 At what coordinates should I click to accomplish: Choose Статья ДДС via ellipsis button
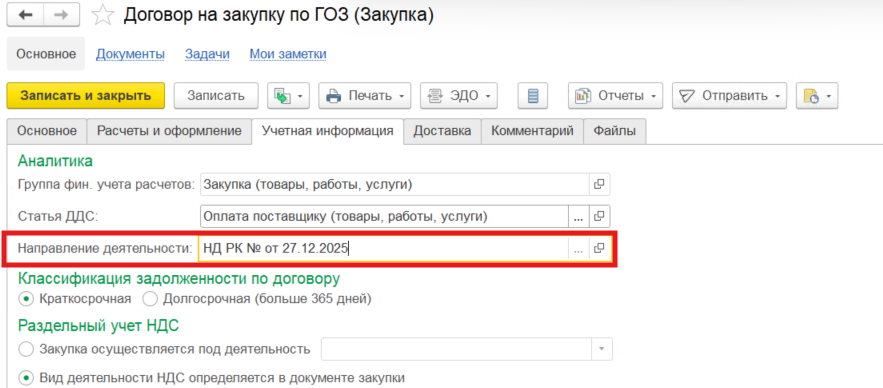[578, 216]
